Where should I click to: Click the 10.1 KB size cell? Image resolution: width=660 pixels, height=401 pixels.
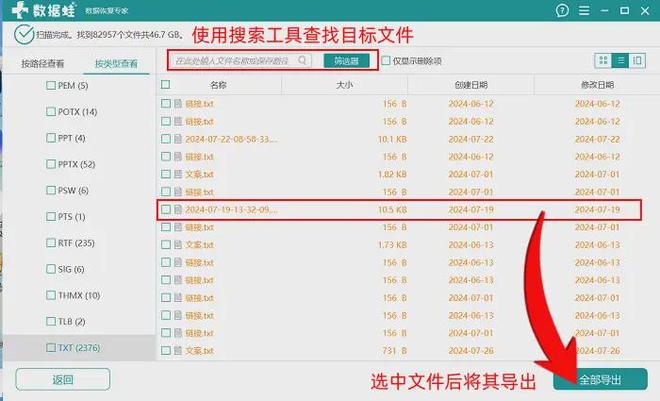pyautogui.click(x=392, y=139)
